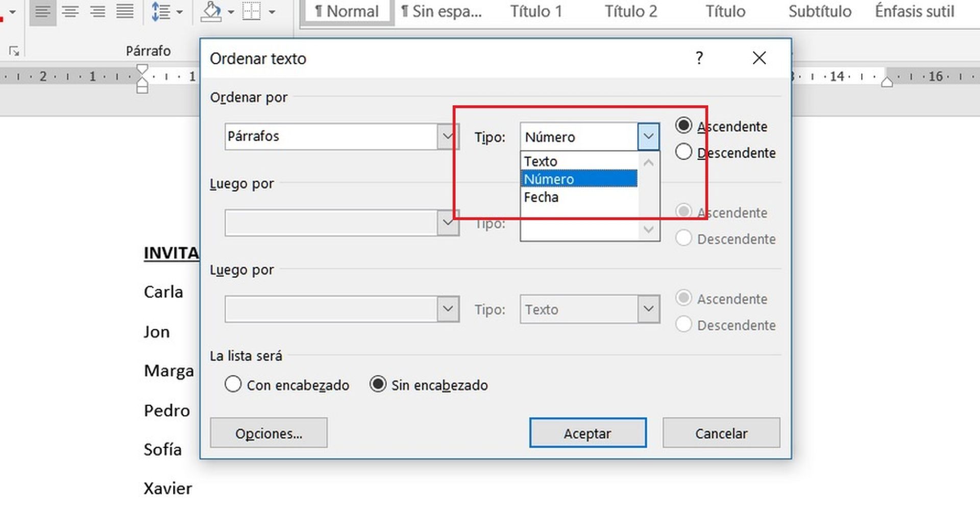
Task: Enable the Con encabezado option
Action: click(x=233, y=384)
